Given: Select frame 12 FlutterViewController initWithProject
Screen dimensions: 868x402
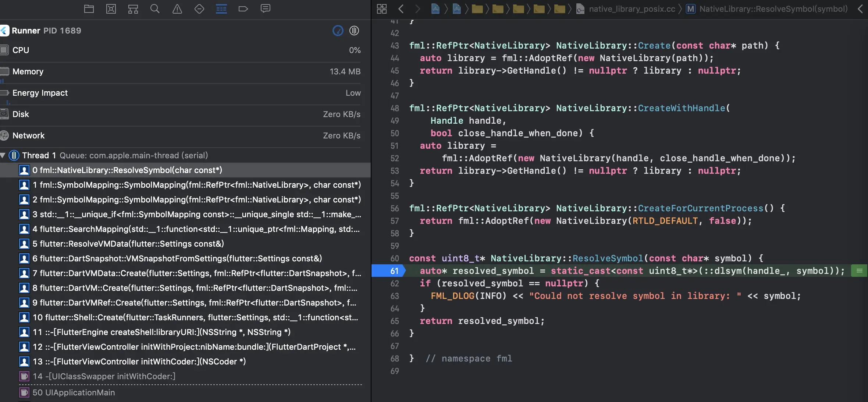Looking at the screenshot, I should pos(185,347).
